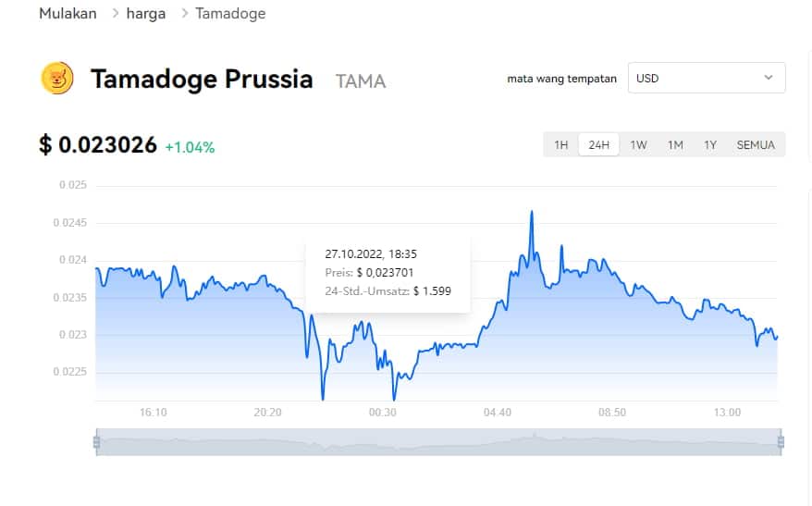
Task: Click the chevron arrow after harga breadcrumb
Action: click(185, 14)
